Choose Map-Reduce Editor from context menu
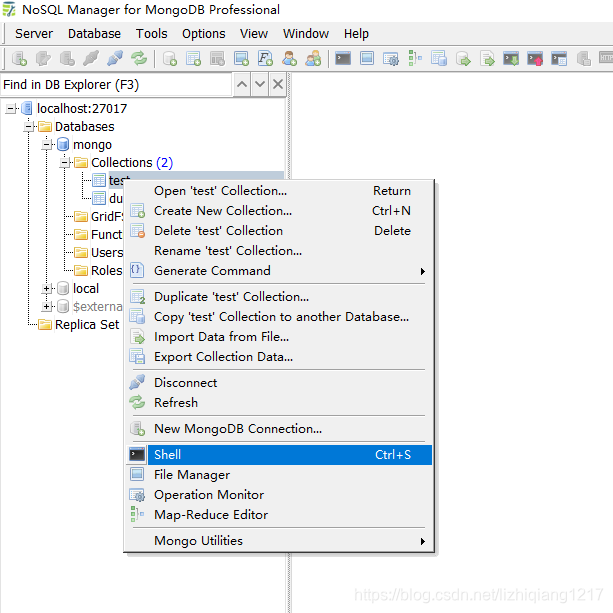The width and height of the screenshot is (613, 613). (x=279, y=514)
